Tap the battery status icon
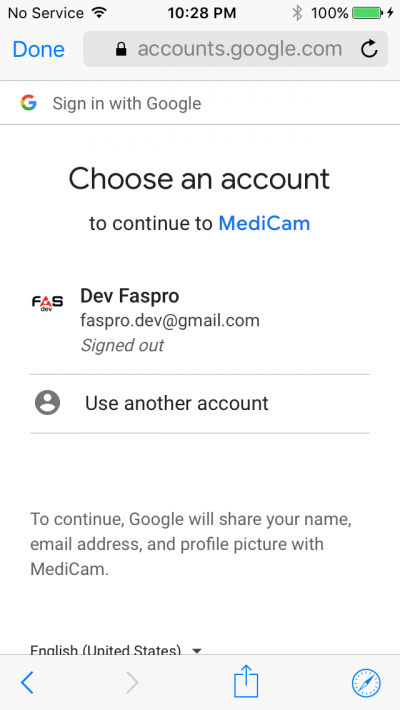 [368, 13]
